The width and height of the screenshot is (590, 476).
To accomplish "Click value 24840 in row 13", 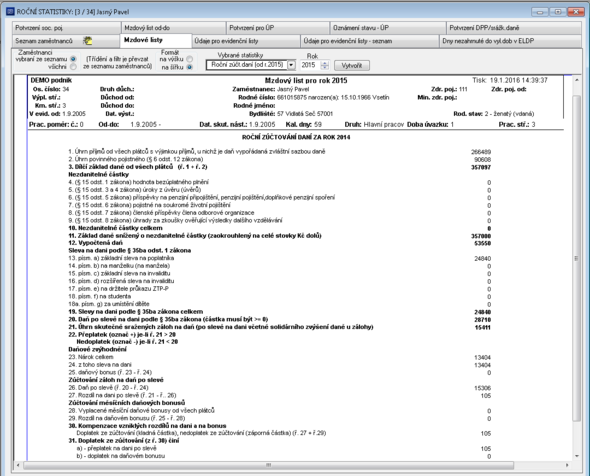I will tap(482, 259).
